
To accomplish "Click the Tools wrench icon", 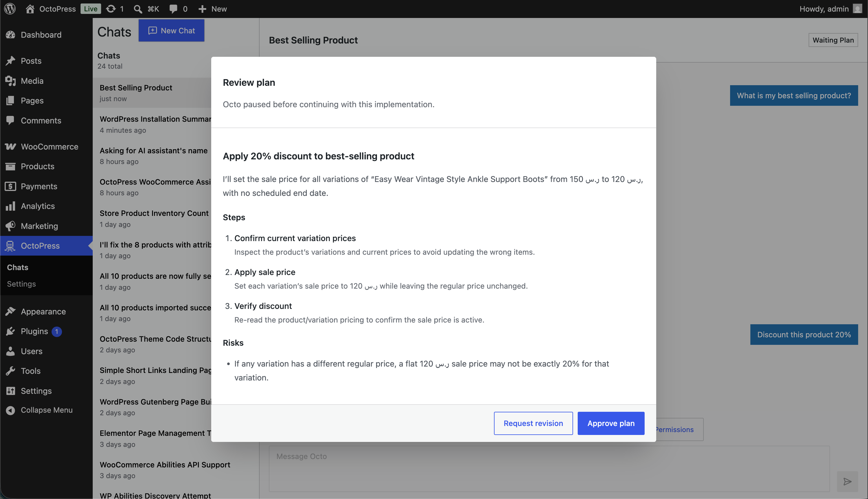I will [10, 371].
